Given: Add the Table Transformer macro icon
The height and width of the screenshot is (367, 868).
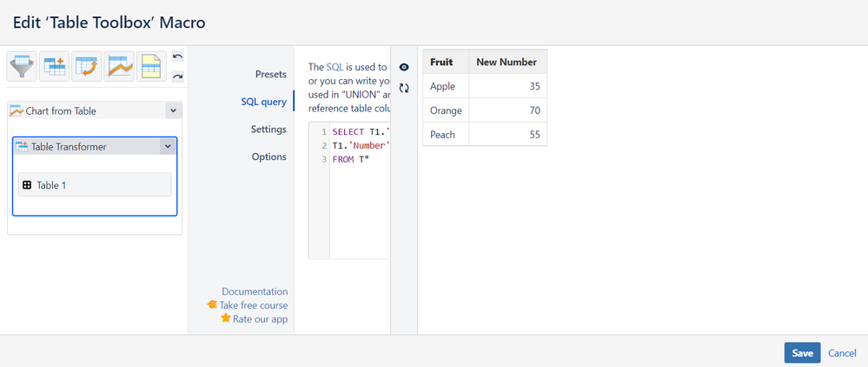Looking at the screenshot, I should (54, 66).
